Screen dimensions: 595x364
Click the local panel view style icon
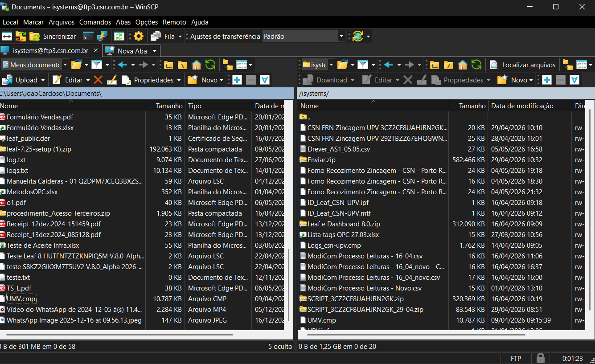(x=242, y=65)
